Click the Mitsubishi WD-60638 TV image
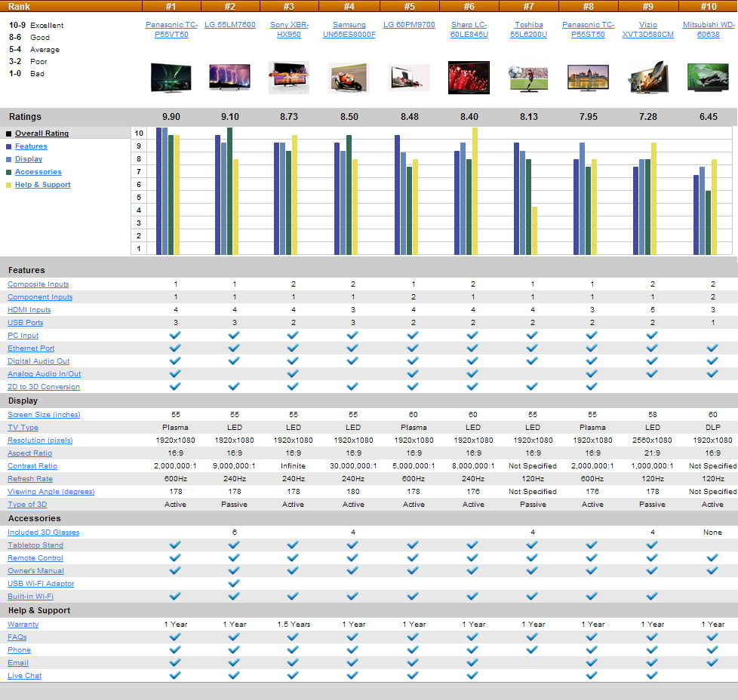This screenshot has width=738, height=700. (709, 78)
